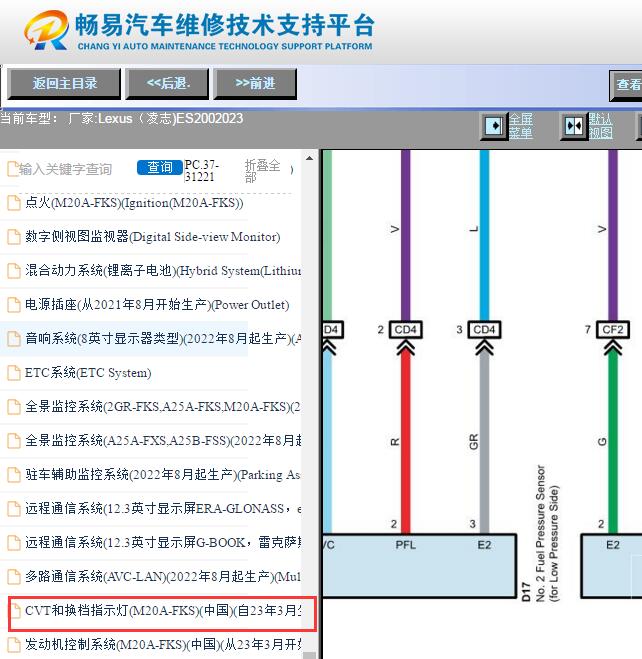Click the 返回主目录 button
This screenshot has height=659, width=642.
(x=64, y=84)
